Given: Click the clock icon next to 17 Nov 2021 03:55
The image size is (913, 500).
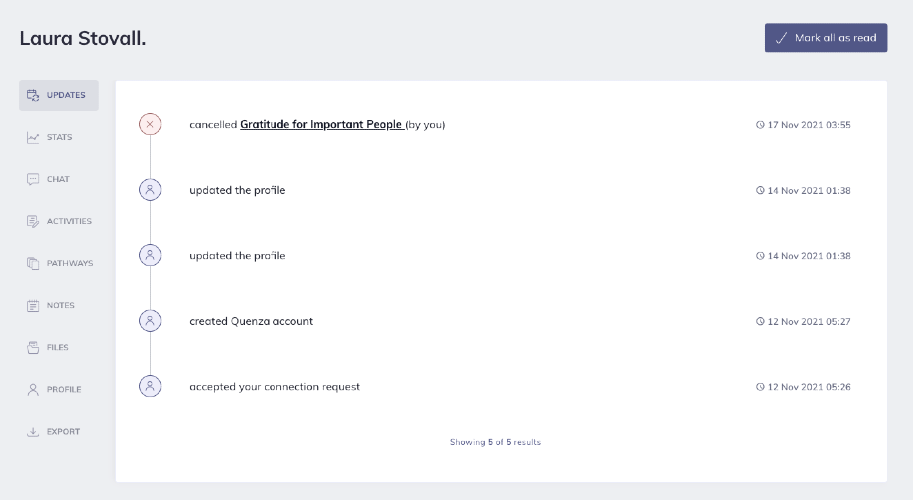Looking at the screenshot, I should (x=760, y=125).
